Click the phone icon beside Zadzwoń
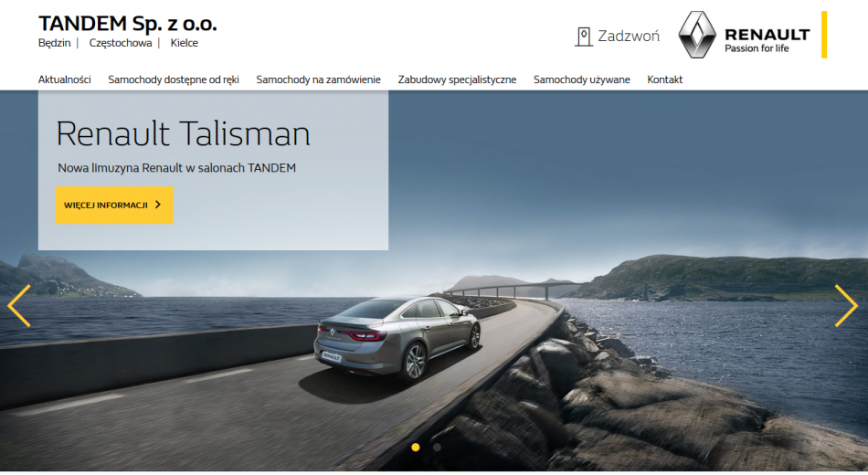Screen dimensions: 868x475 coord(584,37)
